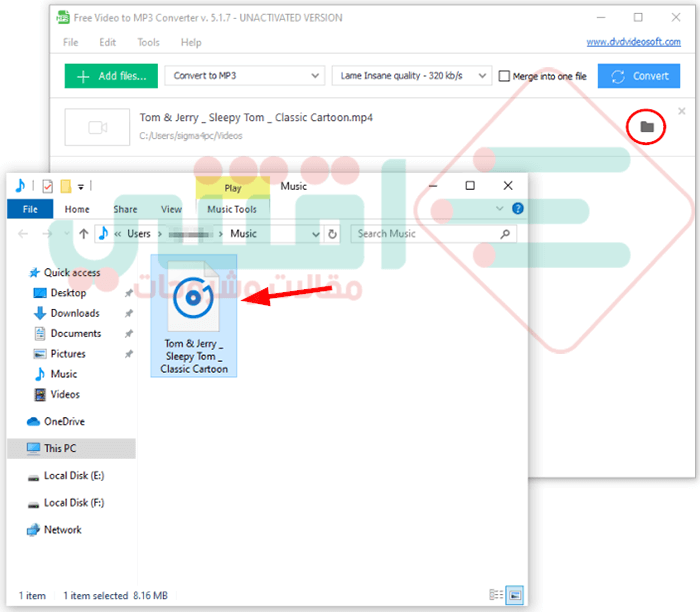Open the Music Tools ribbon tab
This screenshot has width=700, height=612.
point(232,209)
